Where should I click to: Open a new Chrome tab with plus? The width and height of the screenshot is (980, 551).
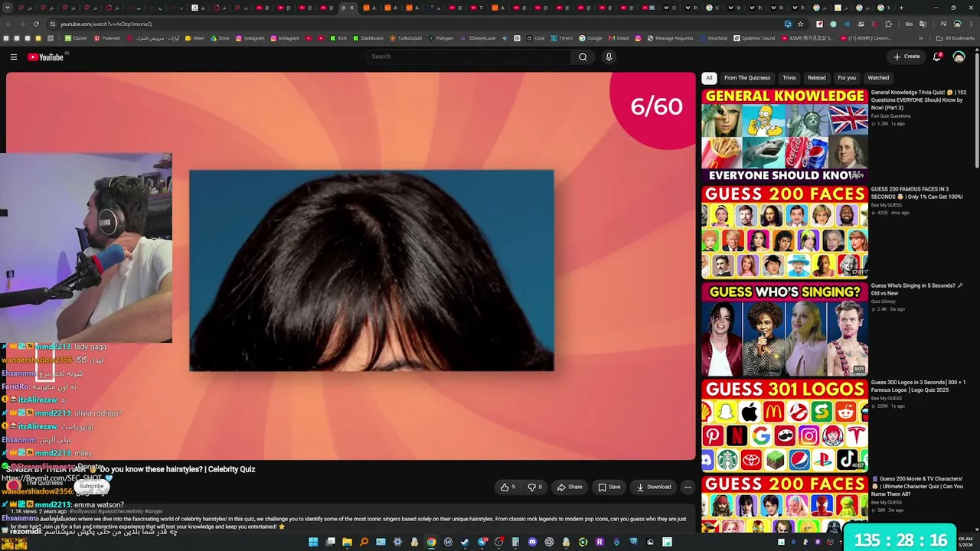[901, 8]
